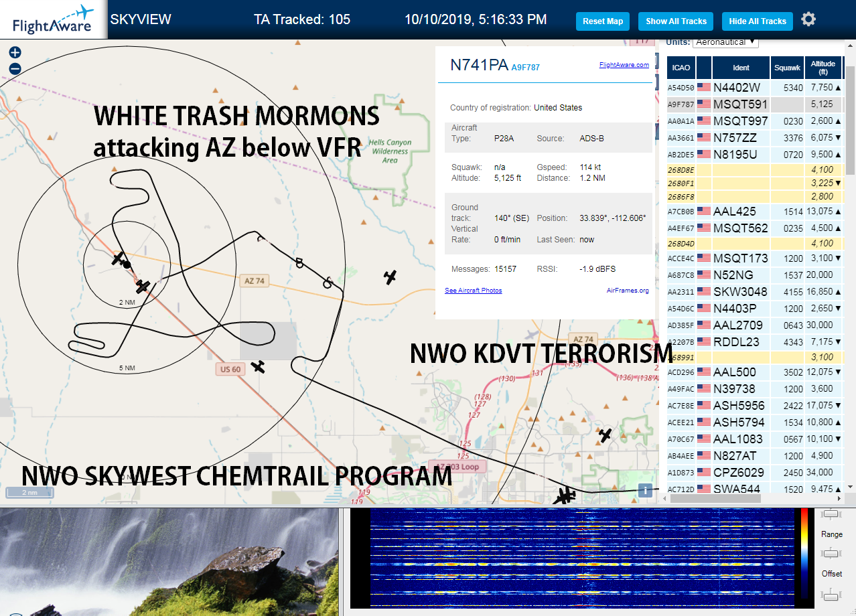856x616 pixels.
Task: Adjust the bottom slider below Offset
Action: click(x=831, y=594)
